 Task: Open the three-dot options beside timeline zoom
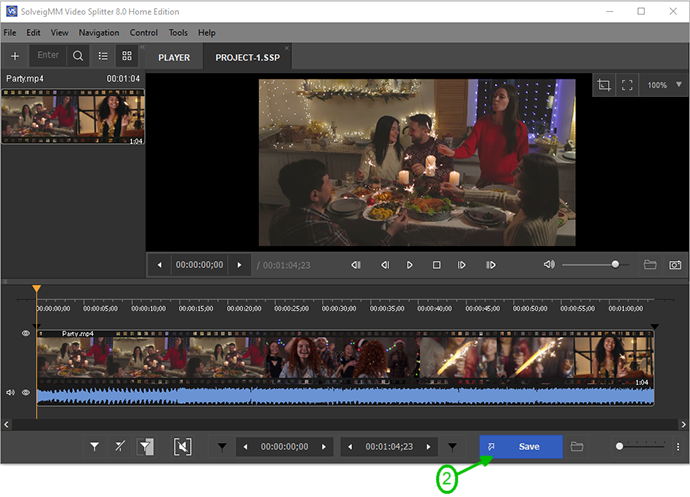coord(678,447)
